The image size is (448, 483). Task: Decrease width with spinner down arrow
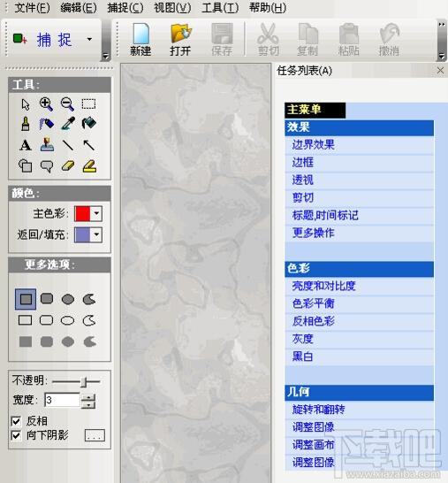[88, 405]
